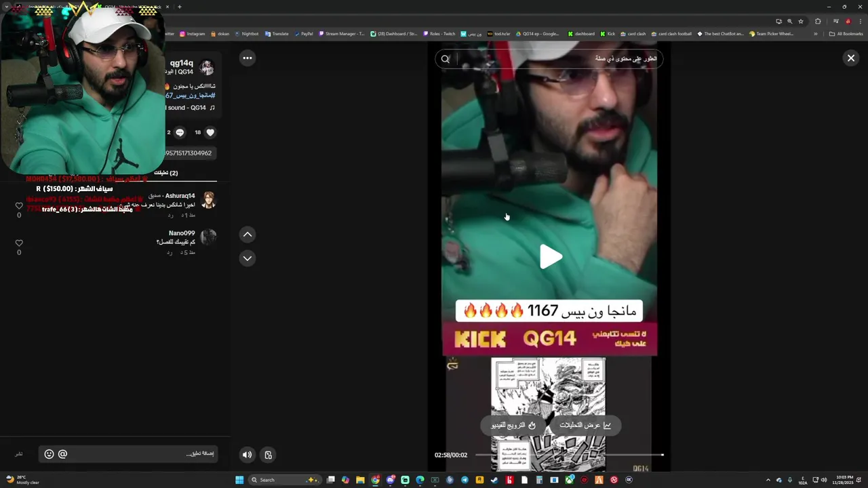Open the Windows Start menu
This screenshot has height=488, width=868.
(239, 480)
